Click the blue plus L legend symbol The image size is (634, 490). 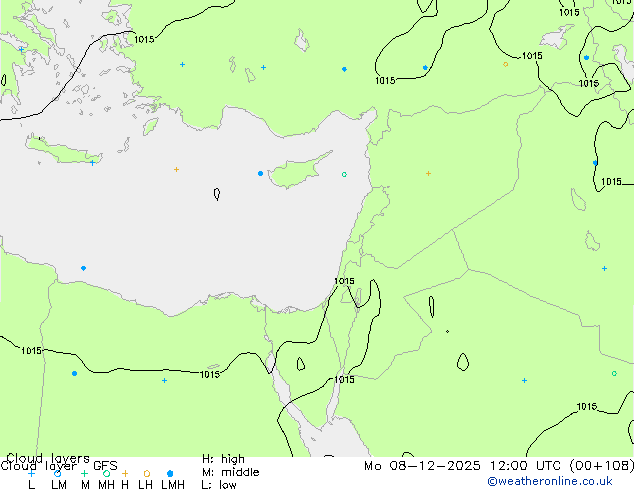point(31,473)
